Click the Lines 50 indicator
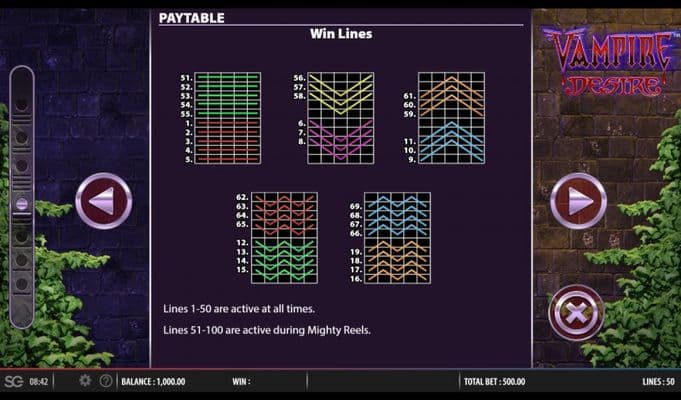Image resolution: width=681 pixels, height=400 pixels. tap(658, 381)
